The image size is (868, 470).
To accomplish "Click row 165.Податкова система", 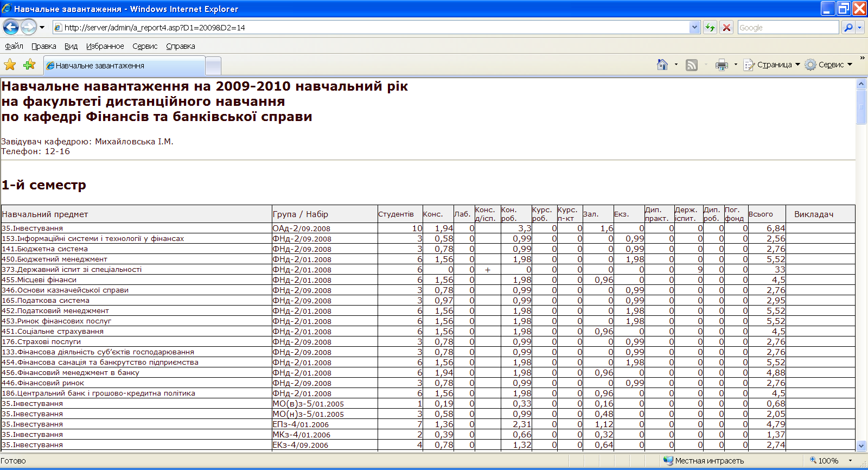I will tap(428, 300).
